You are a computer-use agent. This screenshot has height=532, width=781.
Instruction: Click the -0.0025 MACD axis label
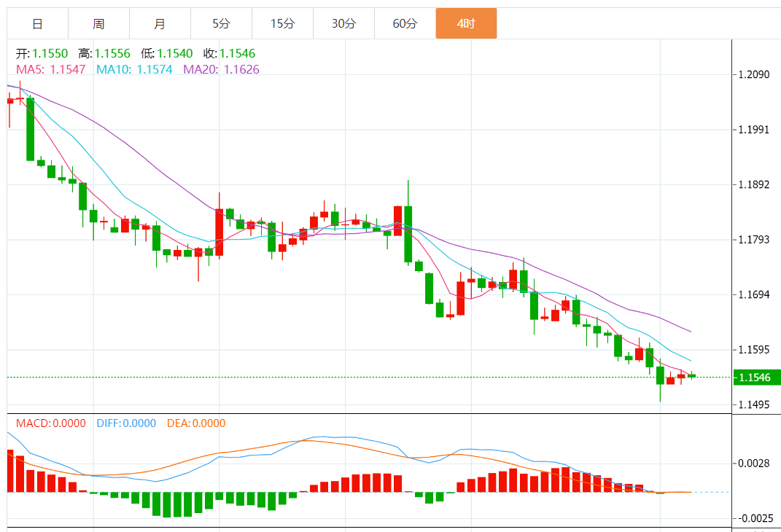tap(755, 519)
